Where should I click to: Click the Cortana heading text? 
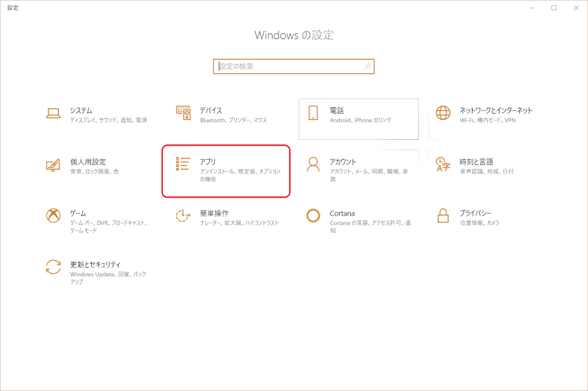point(342,213)
